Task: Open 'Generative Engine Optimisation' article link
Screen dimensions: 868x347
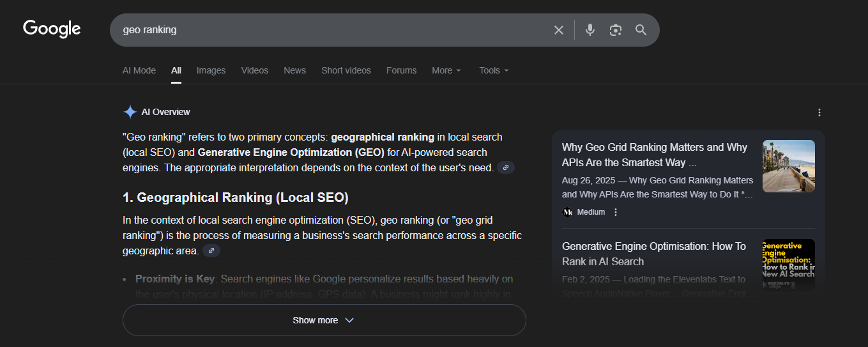Action: click(x=654, y=254)
